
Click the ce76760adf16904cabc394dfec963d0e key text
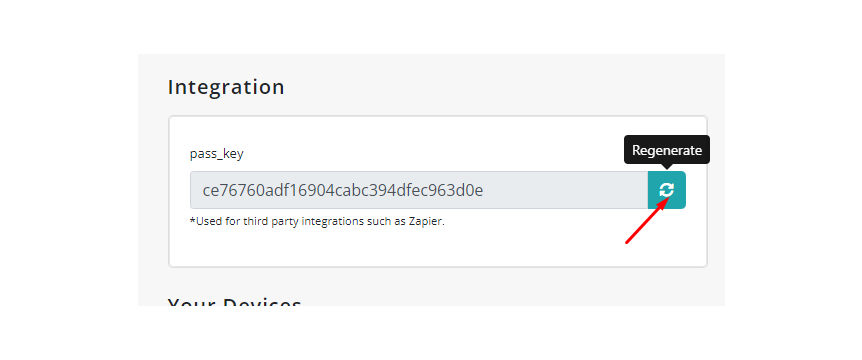tap(342, 190)
